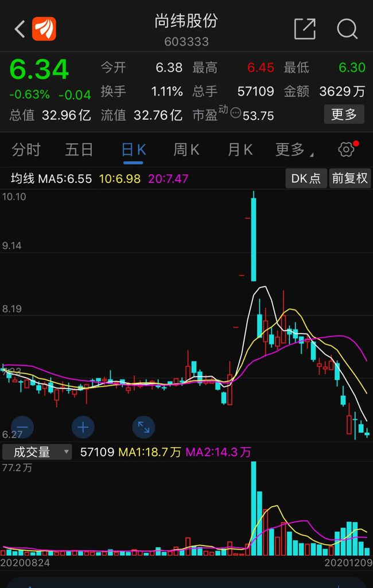The image size is (373, 588).
Task: Tap the stock name 尚纬股份
Action: (x=187, y=21)
